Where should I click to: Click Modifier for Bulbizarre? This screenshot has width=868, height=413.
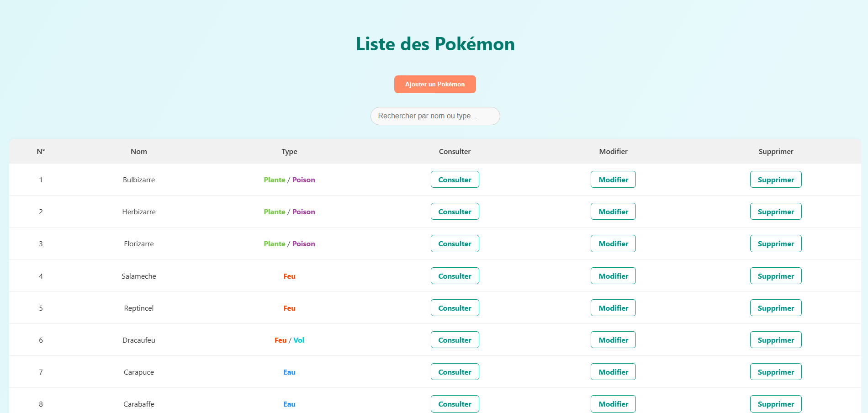coord(613,180)
